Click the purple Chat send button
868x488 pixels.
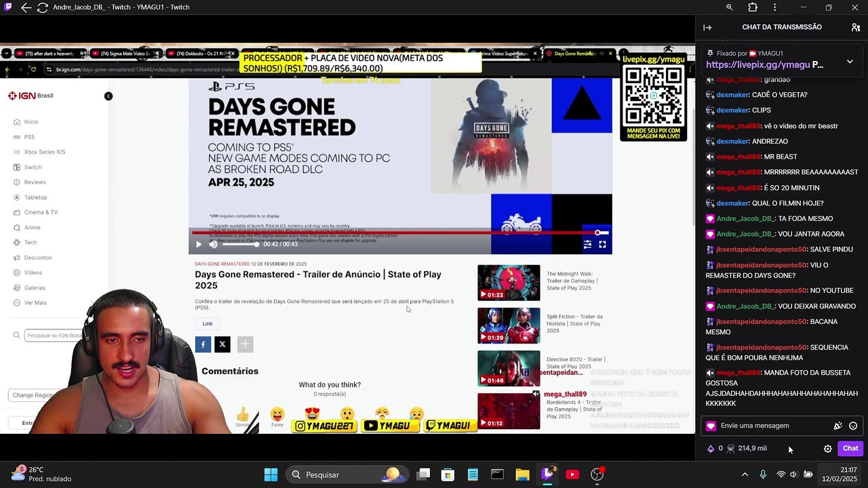[x=850, y=448]
